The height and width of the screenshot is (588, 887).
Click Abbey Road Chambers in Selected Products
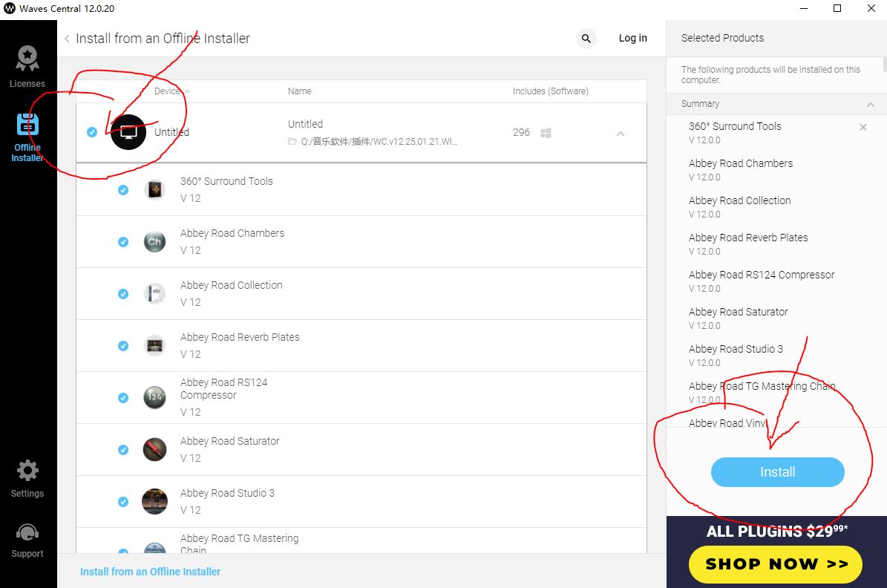click(741, 163)
